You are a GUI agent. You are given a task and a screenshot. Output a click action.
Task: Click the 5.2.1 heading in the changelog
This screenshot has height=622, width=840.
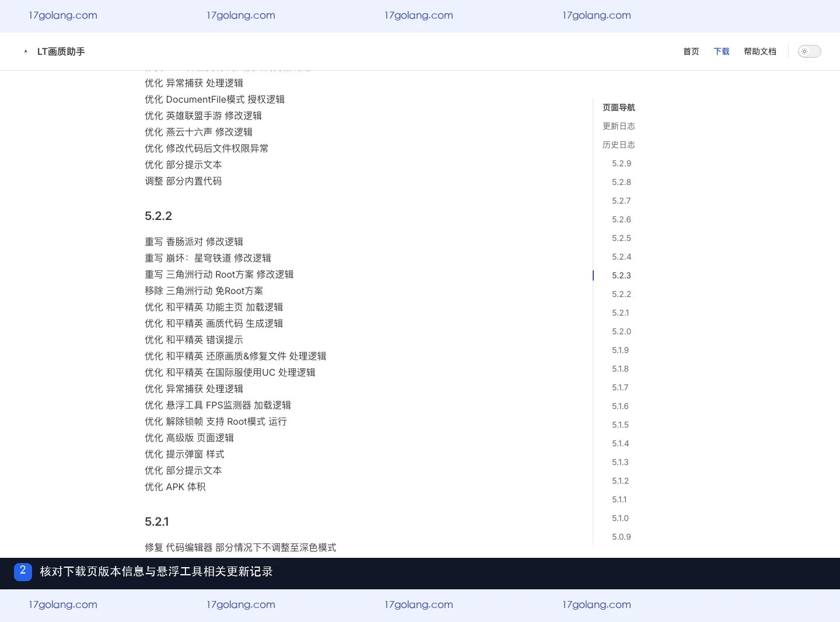pyautogui.click(x=157, y=522)
